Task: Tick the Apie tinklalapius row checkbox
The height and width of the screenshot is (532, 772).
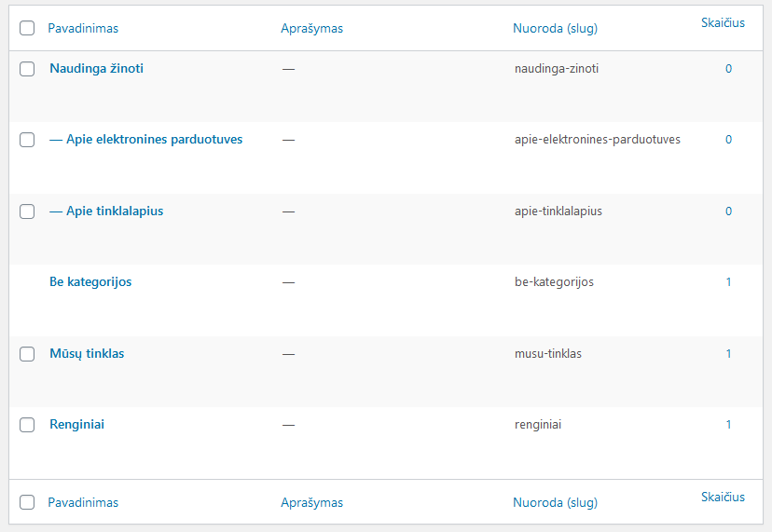Action: (x=27, y=211)
